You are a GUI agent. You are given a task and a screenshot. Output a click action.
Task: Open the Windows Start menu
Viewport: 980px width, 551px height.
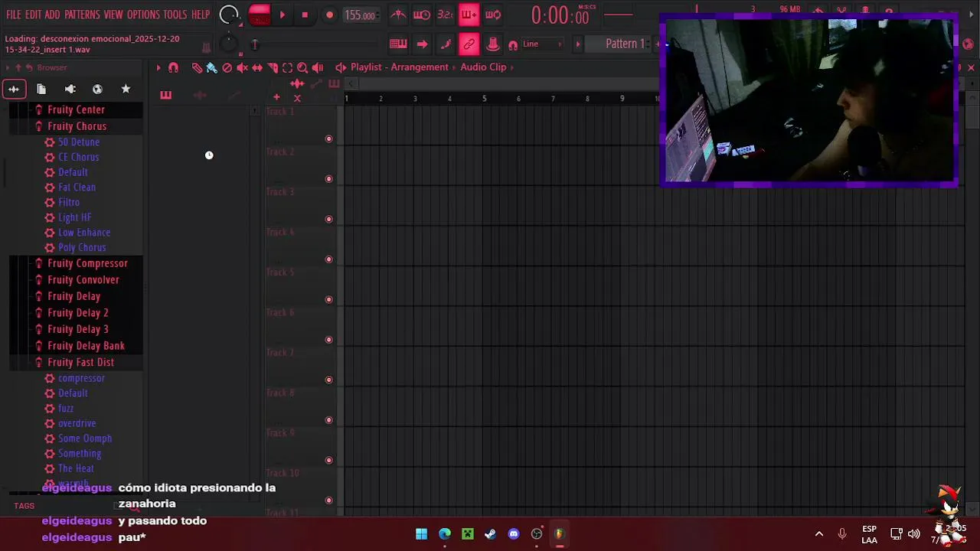pyautogui.click(x=421, y=534)
